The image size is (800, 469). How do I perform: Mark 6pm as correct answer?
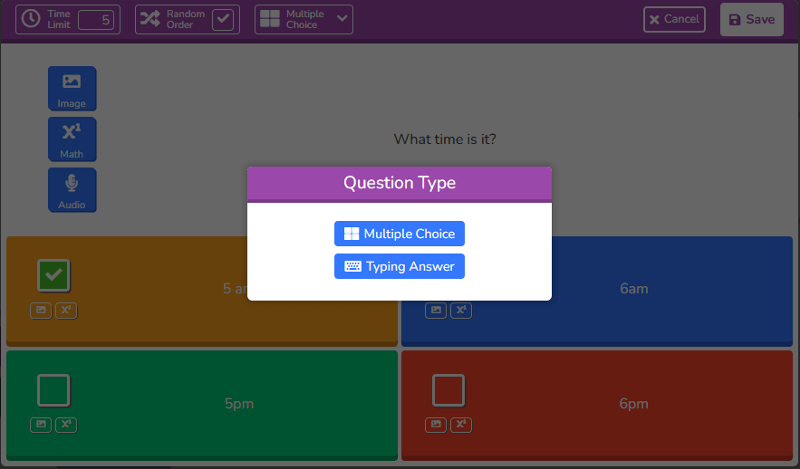coord(448,390)
